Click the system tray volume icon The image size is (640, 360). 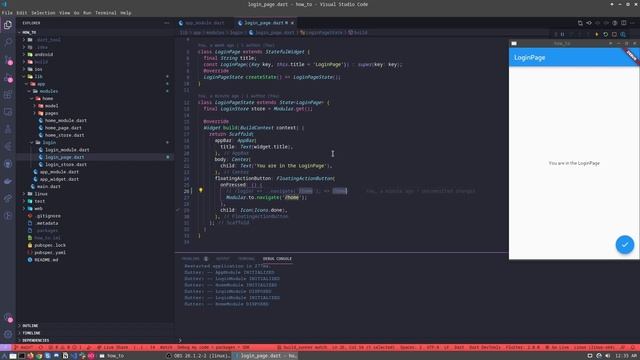click(x=608, y=356)
